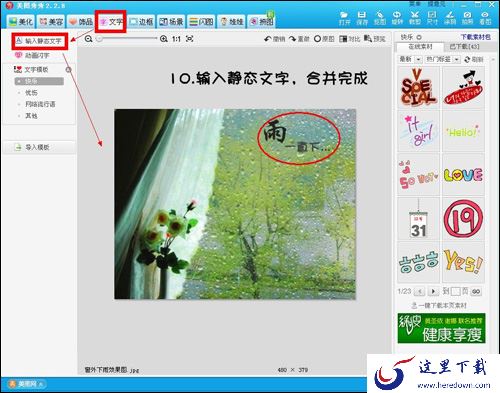This screenshot has width=500, height=393.
Task: Click the zoom-out magnifier icon
Action: (x=88, y=39)
